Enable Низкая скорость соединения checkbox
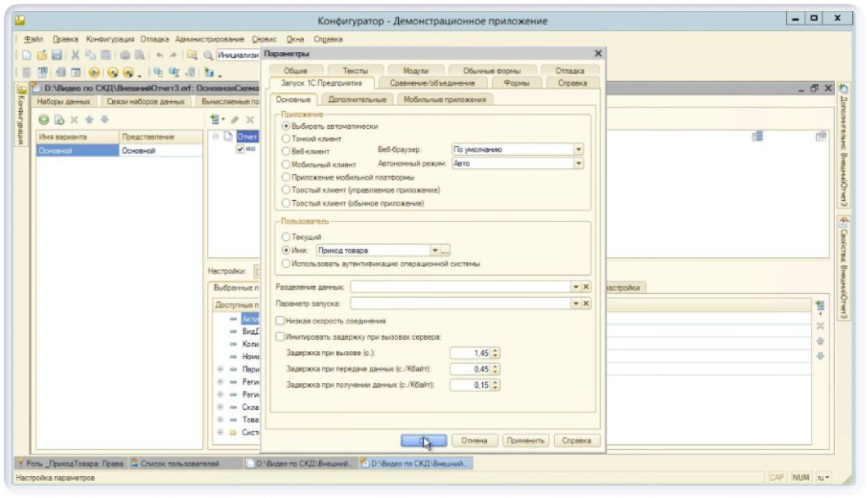 pyautogui.click(x=280, y=321)
